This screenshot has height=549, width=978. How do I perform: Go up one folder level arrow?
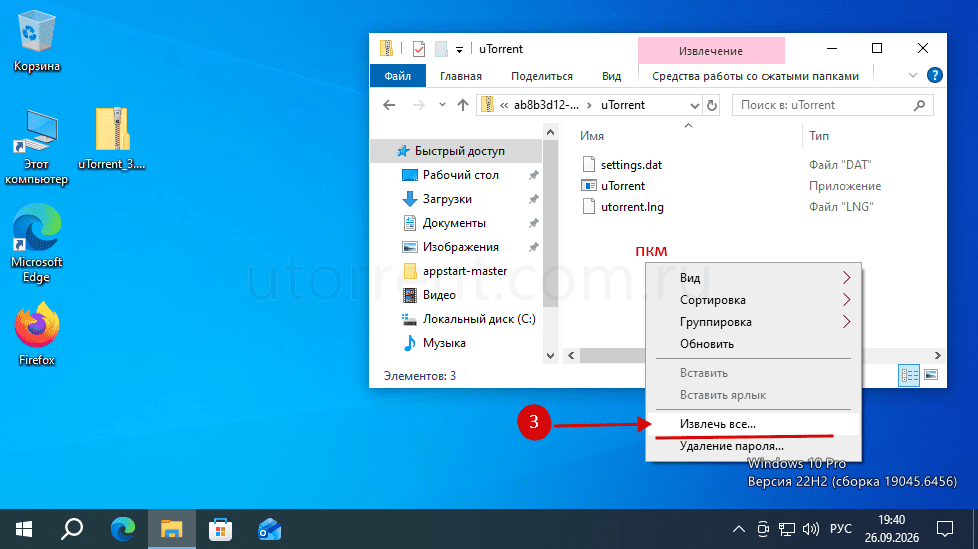(x=462, y=105)
